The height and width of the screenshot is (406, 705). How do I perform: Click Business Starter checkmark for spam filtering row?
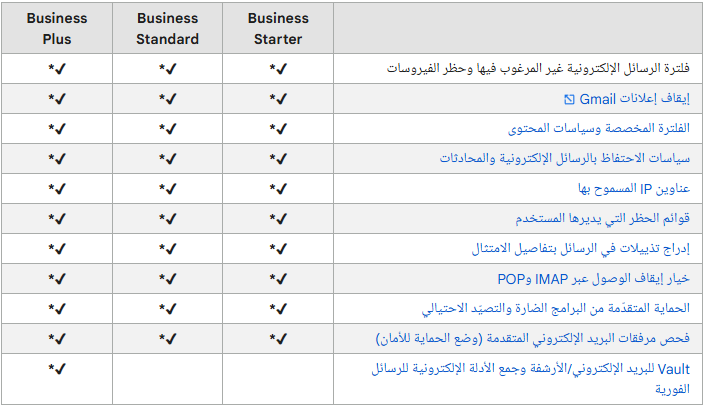(x=278, y=69)
